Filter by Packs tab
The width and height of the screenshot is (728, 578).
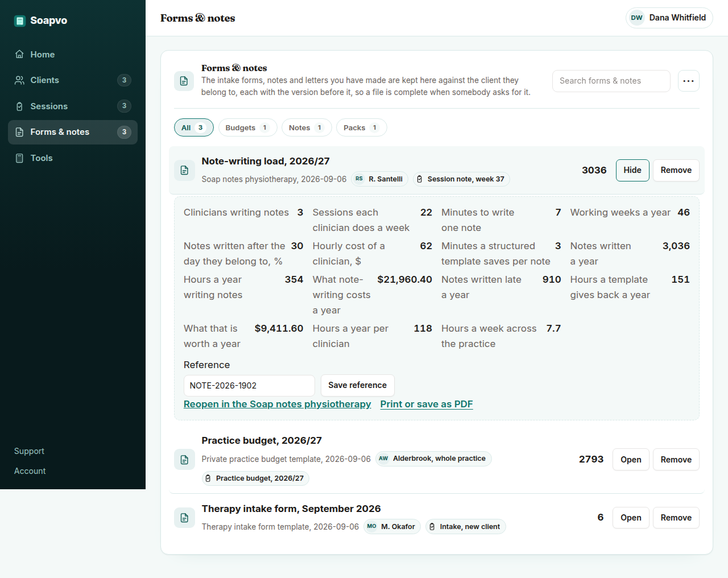click(x=362, y=127)
